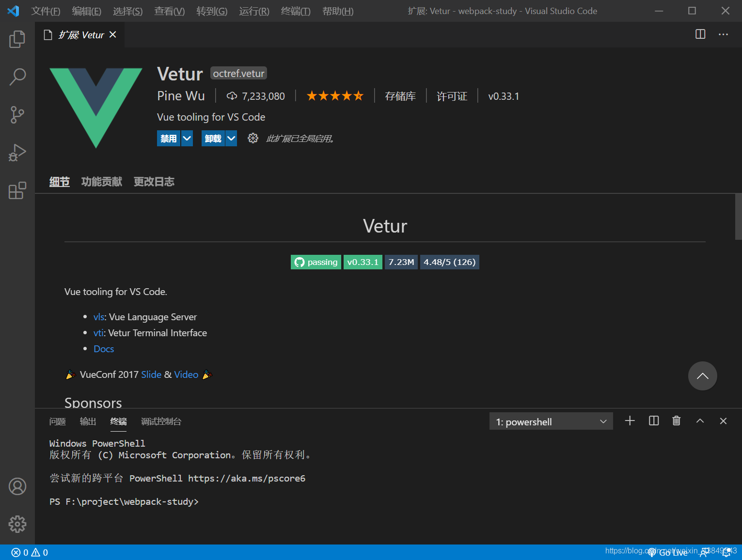Create a new terminal with plus icon
Viewport: 742px width, 560px height.
coord(630,420)
